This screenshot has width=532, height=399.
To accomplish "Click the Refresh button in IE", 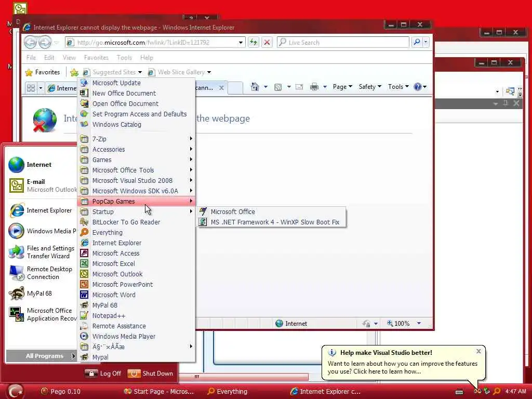I will click(254, 43).
